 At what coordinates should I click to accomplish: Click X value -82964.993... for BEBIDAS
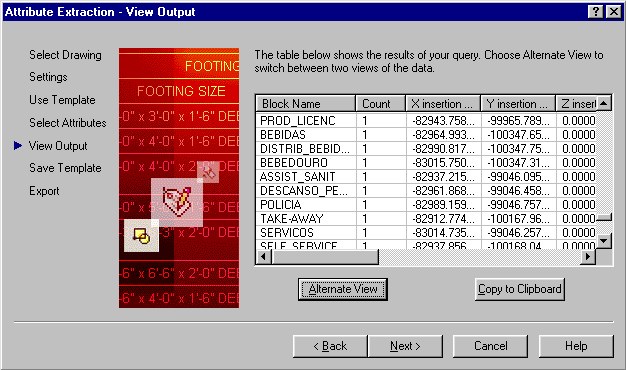[x=443, y=135]
